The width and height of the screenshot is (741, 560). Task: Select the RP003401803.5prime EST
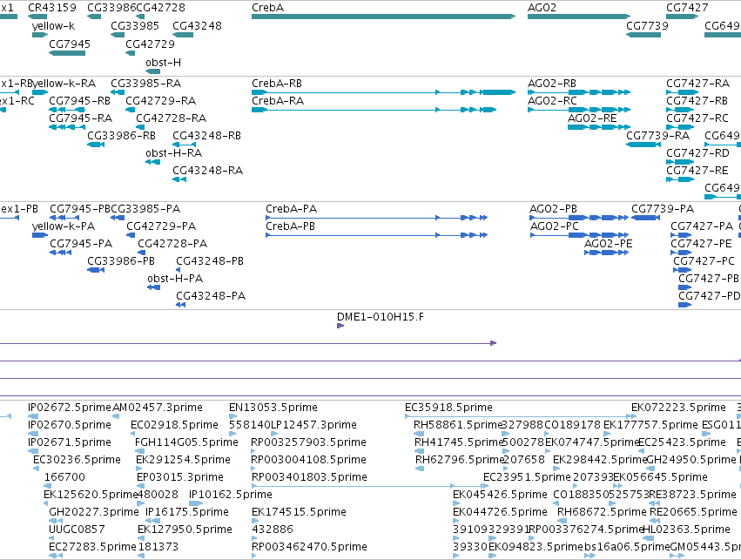pyautogui.click(x=369, y=486)
